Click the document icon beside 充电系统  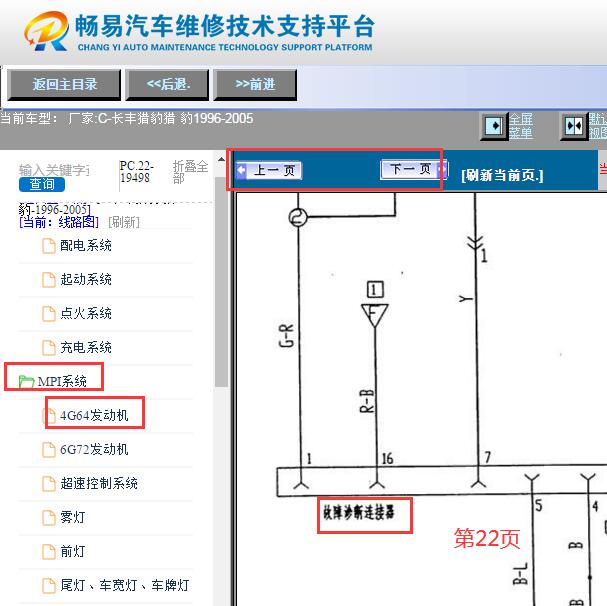pos(49,347)
